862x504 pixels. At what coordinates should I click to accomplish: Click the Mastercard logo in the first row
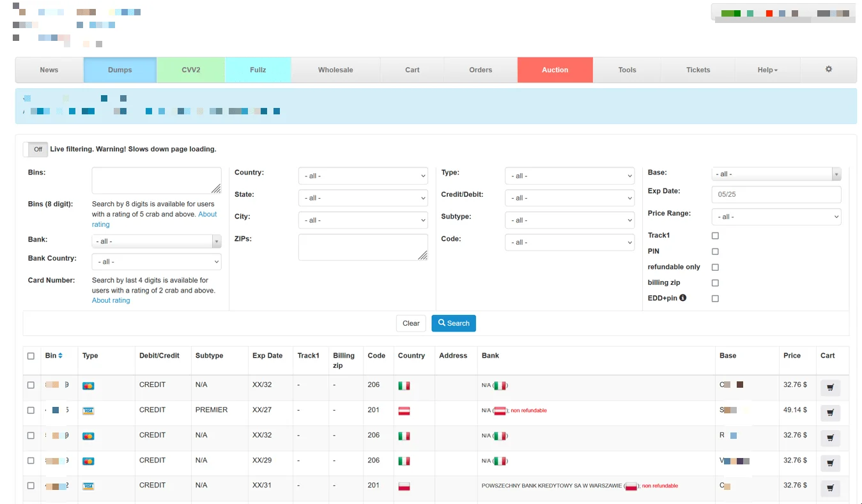88,386
